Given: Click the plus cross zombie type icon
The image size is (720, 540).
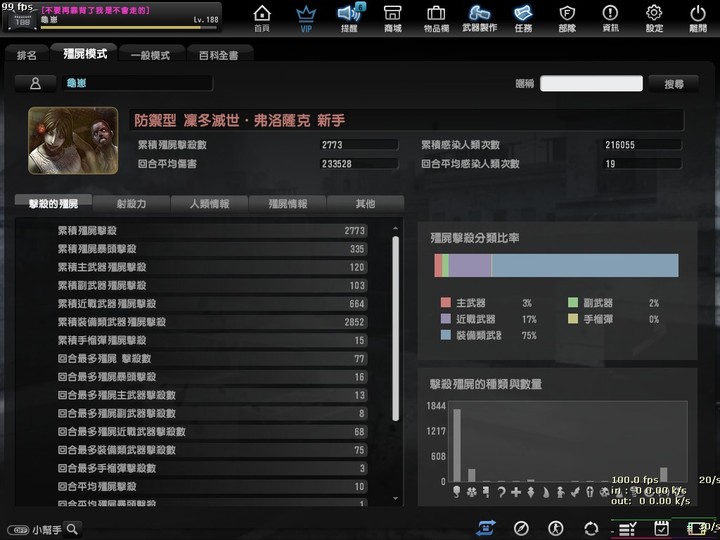Looking at the screenshot, I should tap(516, 492).
